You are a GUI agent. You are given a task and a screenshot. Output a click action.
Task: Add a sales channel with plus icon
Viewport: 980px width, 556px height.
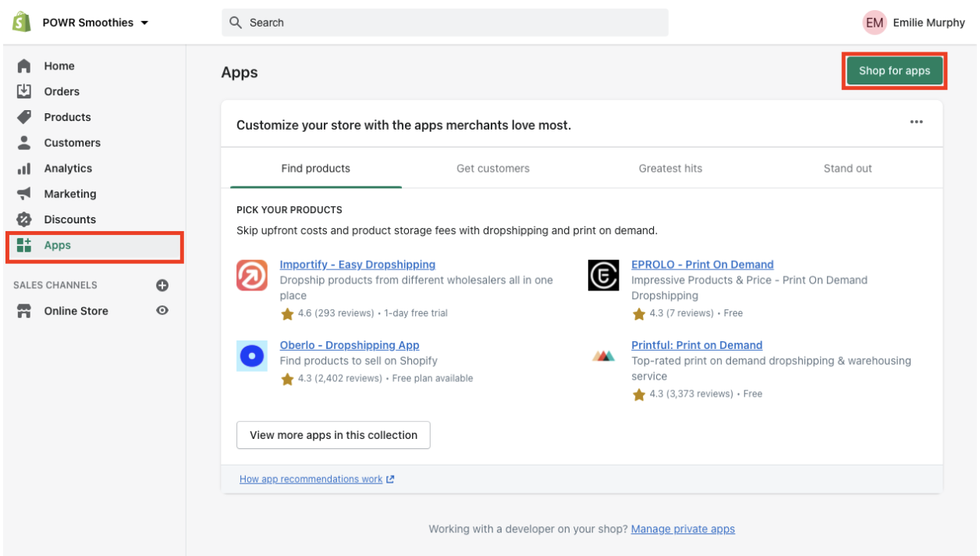[162, 285]
